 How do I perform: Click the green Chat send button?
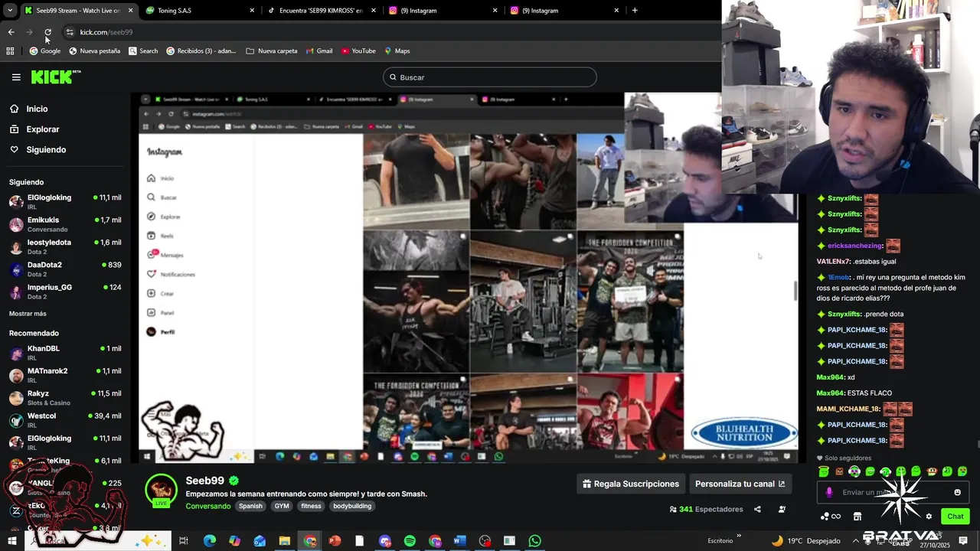955,517
